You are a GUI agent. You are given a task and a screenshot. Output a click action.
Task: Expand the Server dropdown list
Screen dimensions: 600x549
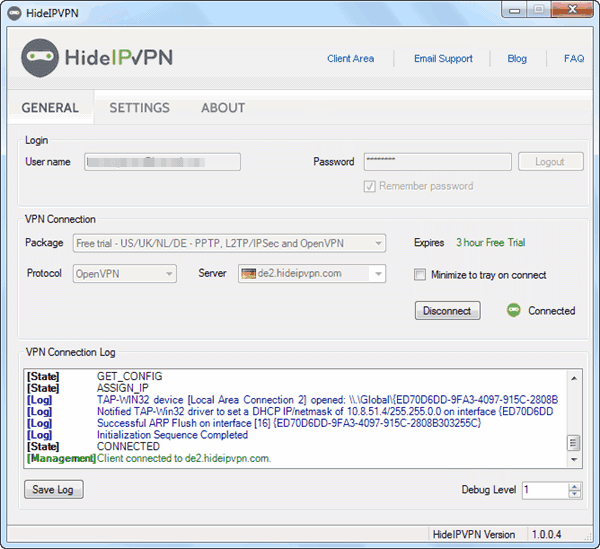378,274
